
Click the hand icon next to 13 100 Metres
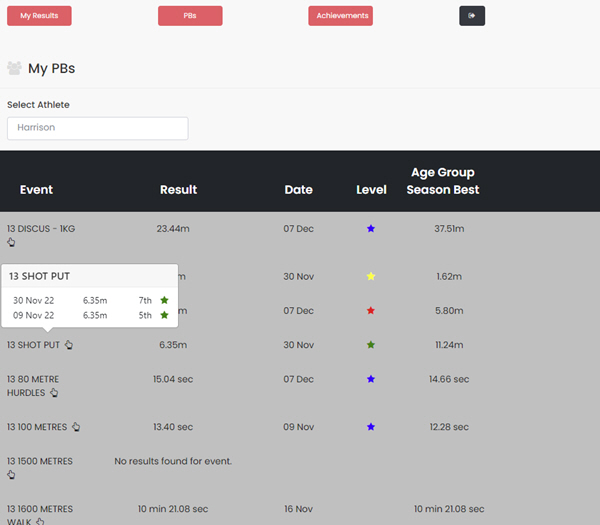[x=76, y=427]
